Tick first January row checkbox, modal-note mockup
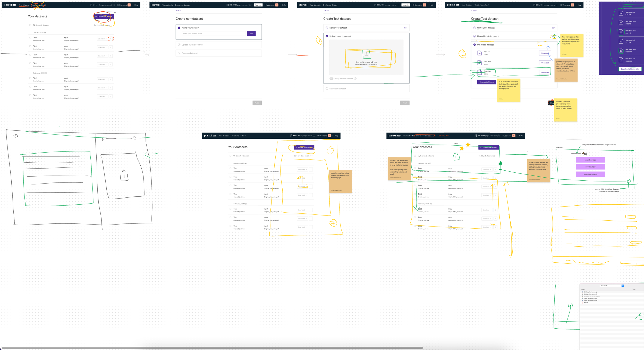Screen dimensions: 644x350 point(231,168)
